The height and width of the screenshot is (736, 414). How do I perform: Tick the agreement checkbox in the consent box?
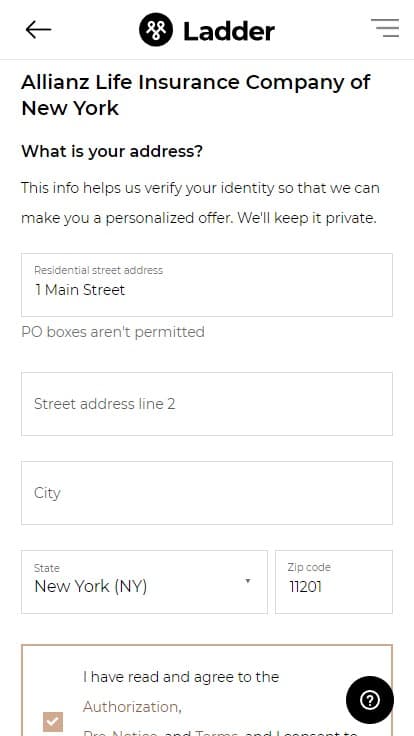tap(53, 721)
